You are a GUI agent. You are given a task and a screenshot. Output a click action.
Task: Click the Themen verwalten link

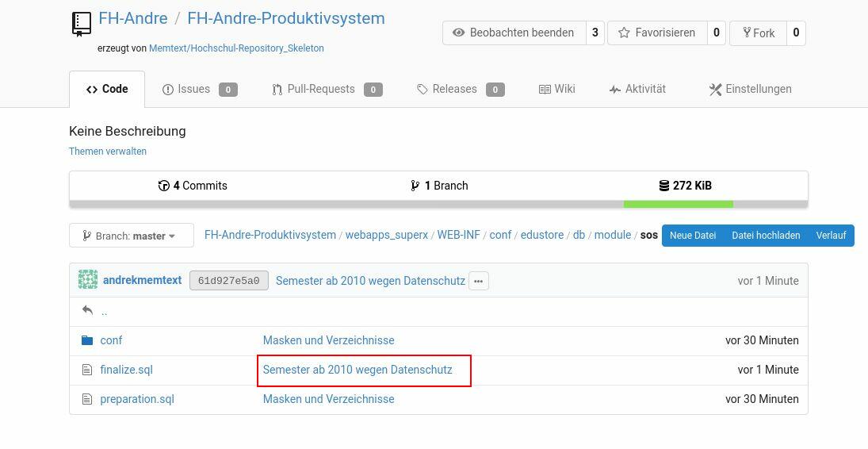coord(108,152)
